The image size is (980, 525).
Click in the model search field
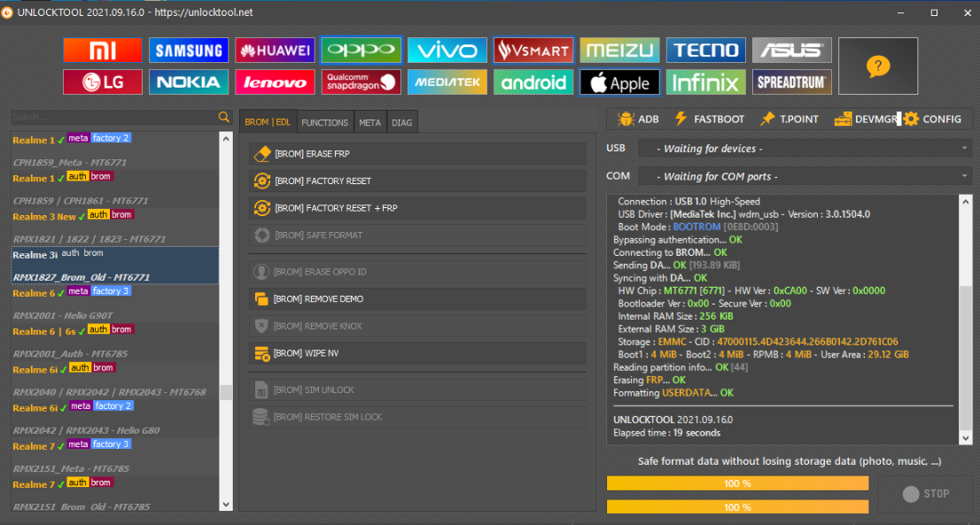114,118
